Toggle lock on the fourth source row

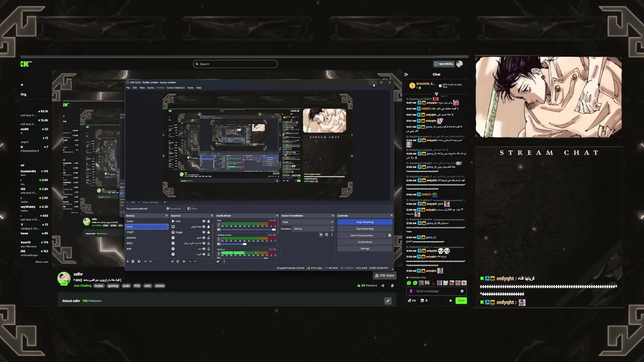[208, 238]
